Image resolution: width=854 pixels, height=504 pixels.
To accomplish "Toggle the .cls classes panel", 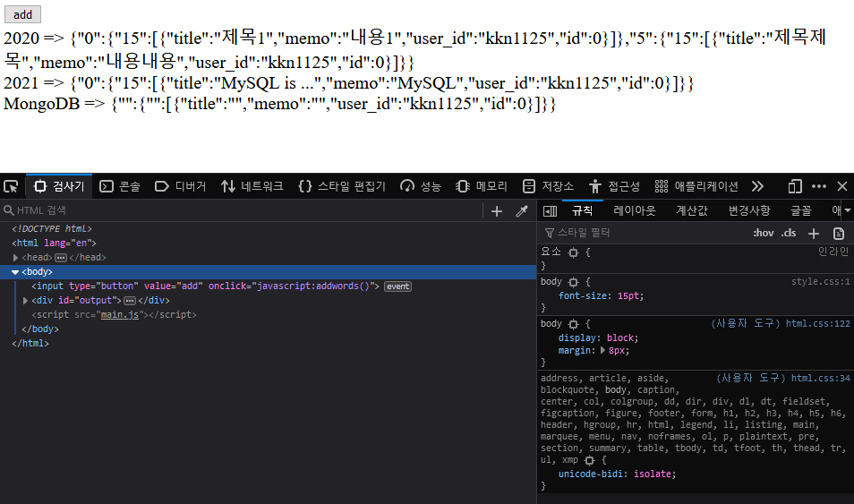I will pos(789,233).
